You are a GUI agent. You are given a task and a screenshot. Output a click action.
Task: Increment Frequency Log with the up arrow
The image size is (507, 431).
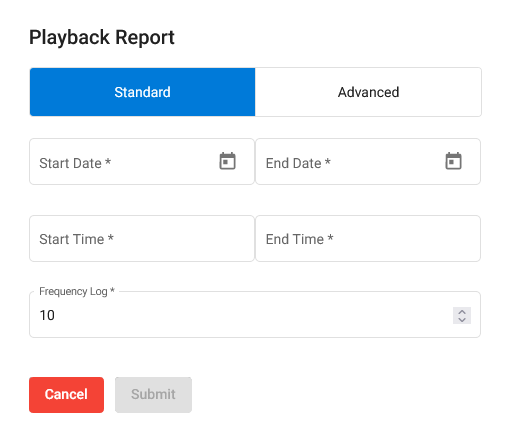point(462,312)
